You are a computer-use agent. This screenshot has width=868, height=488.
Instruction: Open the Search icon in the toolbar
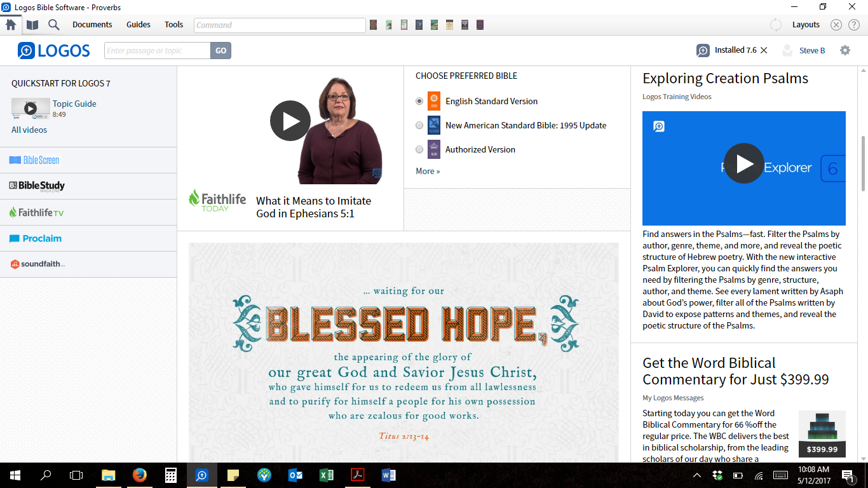pyautogui.click(x=53, y=24)
